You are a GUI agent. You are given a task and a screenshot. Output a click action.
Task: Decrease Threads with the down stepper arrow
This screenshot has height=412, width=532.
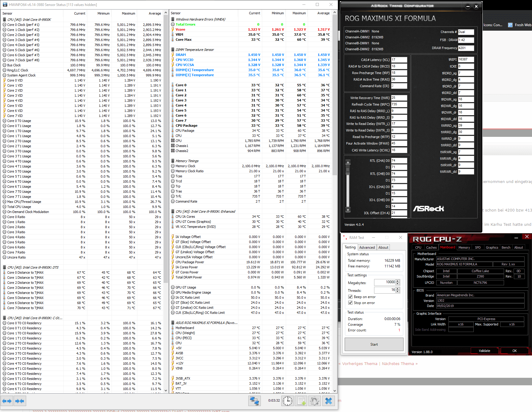click(398, 292)
